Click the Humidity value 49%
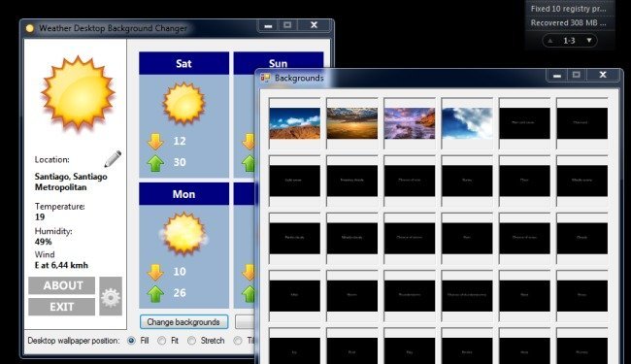631x364 pixels. 43,242
